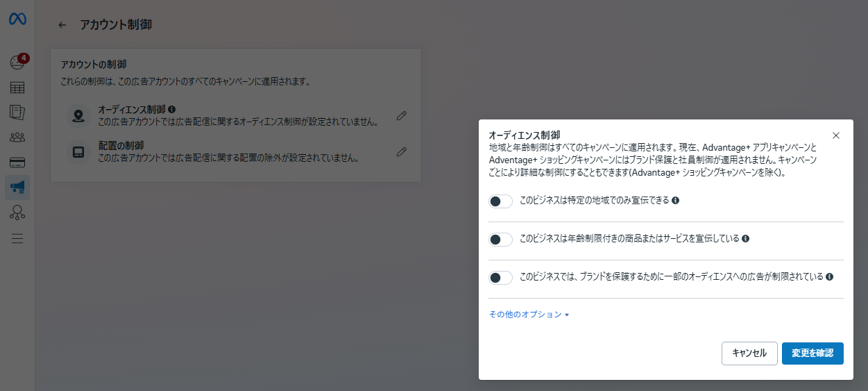
Task: Click the Meta logo icon
Action: (17, 19)
